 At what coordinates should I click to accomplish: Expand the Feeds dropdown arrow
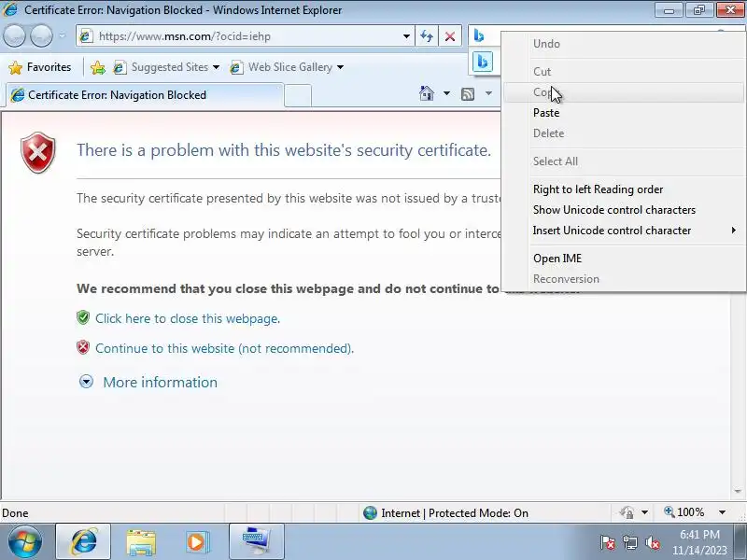click(x=488, y=93)
